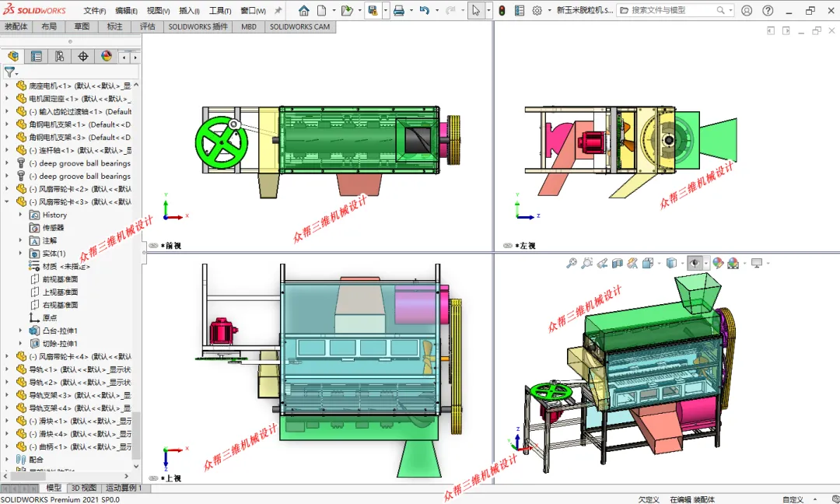Toggle link-views icon beside 左视 label
The width and height of the screenshot is (840, 504).
(x=508, y=246)
